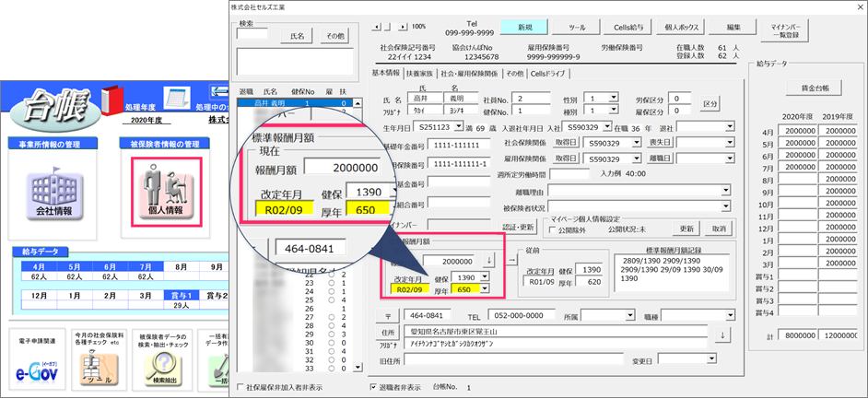Click the 更新 button in マイページ section
Image resolution: width=868 pixels, height=399 pixels.
(x=686, y=228)
